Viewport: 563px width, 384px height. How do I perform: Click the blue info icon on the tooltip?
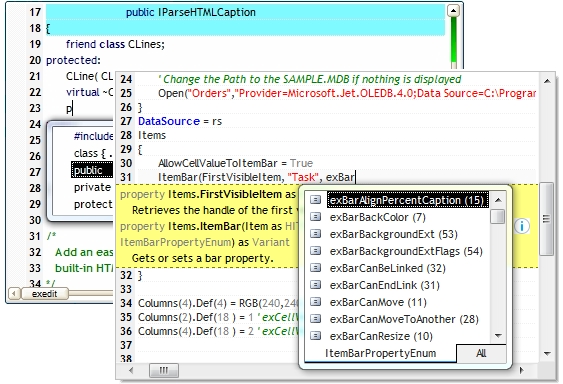coord(521,226)
